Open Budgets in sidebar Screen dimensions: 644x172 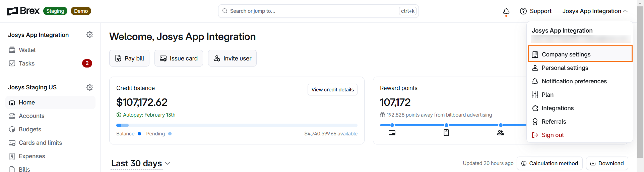click(50, 129)
